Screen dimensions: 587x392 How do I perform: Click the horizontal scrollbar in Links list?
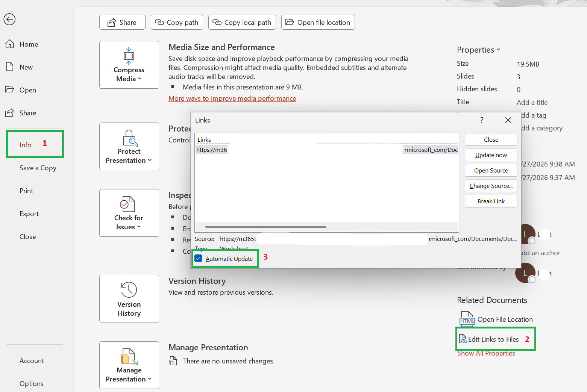point(266,227)
